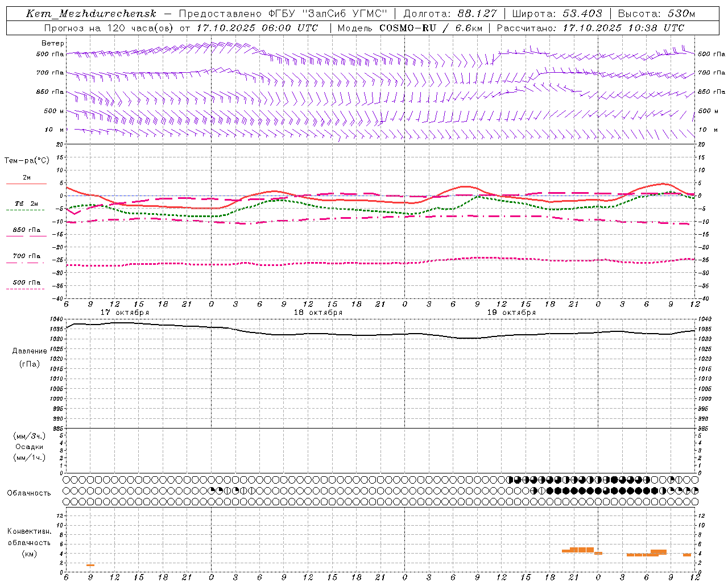This screenshot has height=582, width=728.
Task: Select the Осадки precipitation label
Action: (30, 447)
